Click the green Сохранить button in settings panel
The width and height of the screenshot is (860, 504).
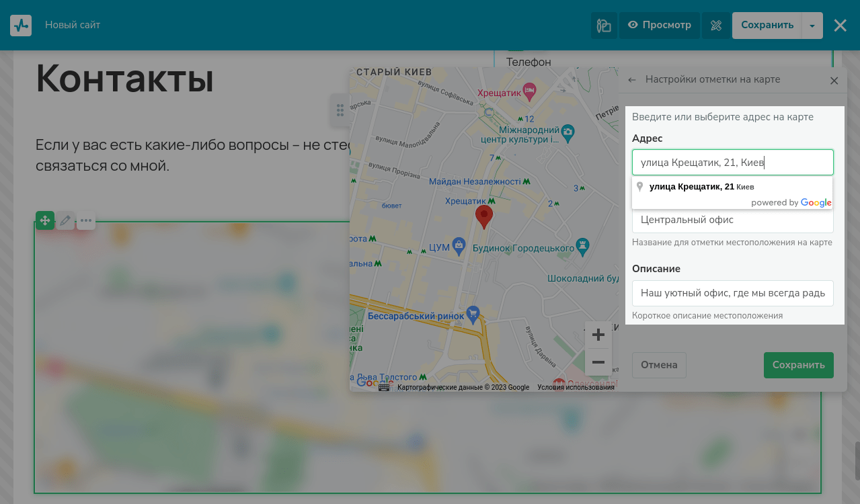coord(798,365)
